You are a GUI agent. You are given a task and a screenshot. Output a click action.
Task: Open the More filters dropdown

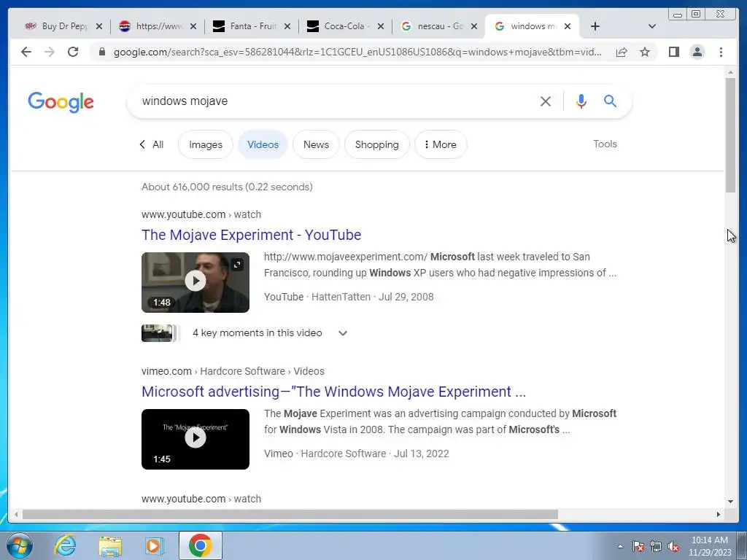coord(440,144)
